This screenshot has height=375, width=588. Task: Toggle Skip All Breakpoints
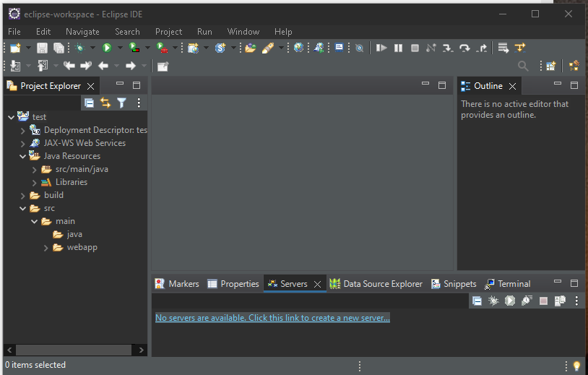tap(359, 48)
